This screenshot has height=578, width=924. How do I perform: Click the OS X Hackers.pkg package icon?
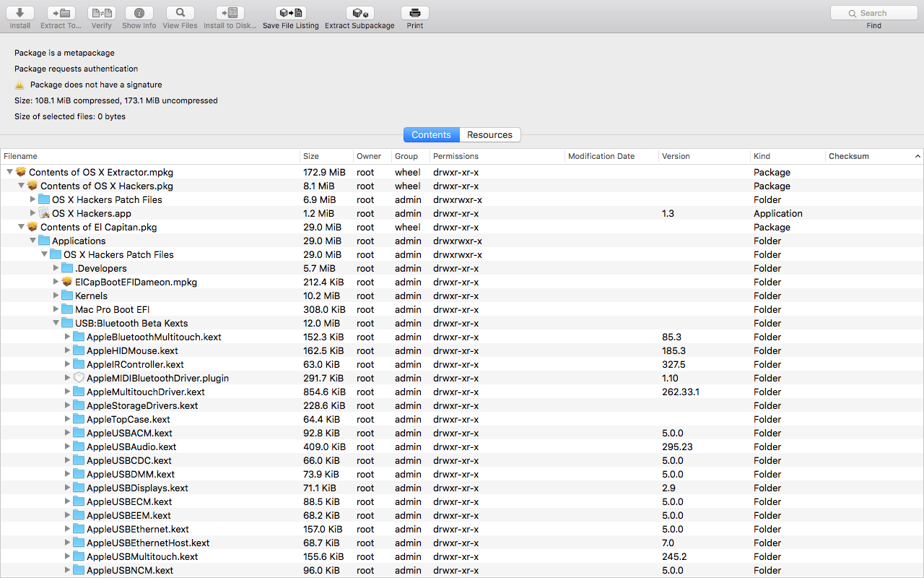[32, 186]
